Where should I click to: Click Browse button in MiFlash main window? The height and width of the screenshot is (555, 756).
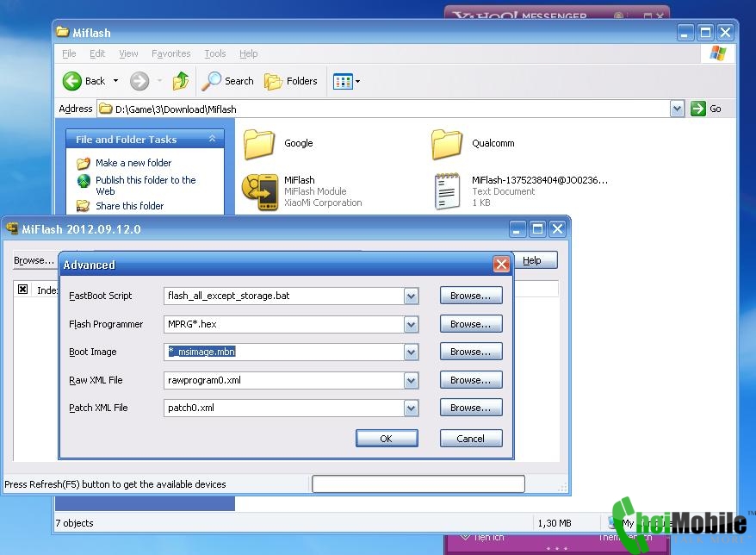tap(34, 260)
